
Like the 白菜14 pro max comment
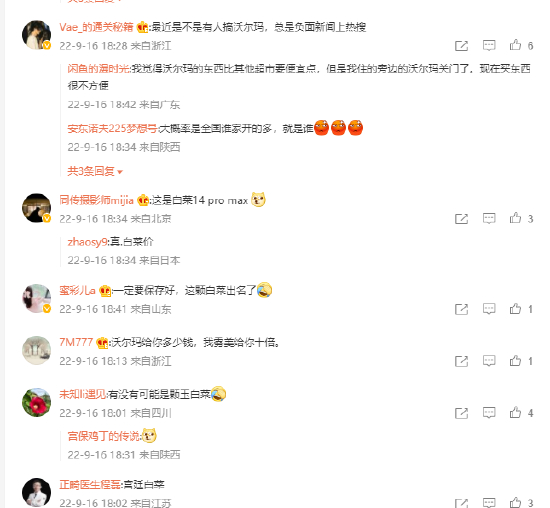pos(515,218)
